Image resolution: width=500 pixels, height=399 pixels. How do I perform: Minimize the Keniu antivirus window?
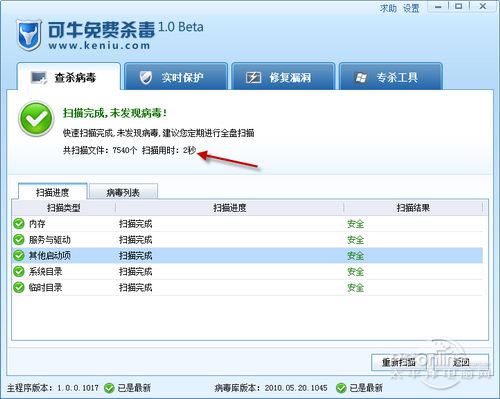click(438, 7)
